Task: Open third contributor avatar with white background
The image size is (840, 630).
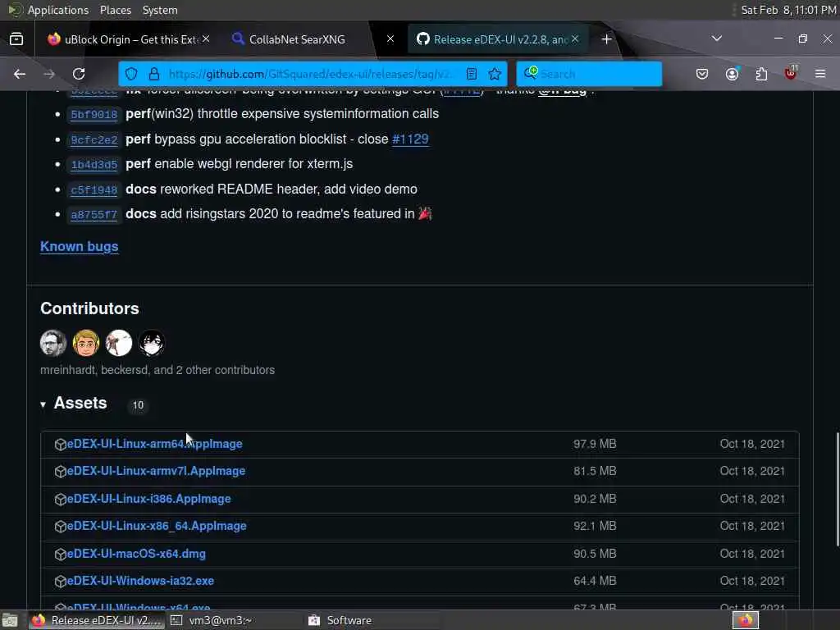Action: (119, 343)
